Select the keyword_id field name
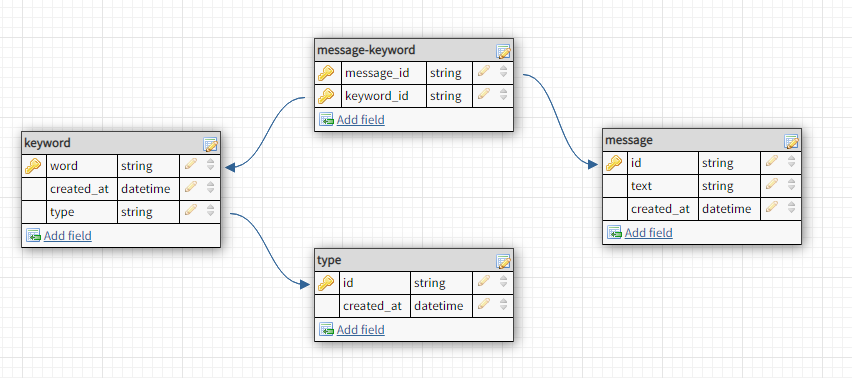 coord(377,96)
